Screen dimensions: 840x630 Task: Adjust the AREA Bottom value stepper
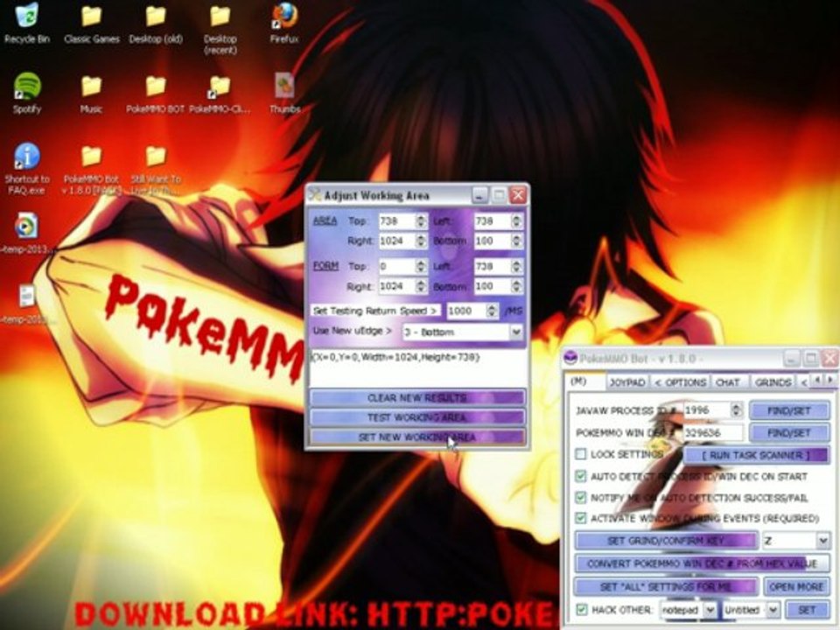516,241
